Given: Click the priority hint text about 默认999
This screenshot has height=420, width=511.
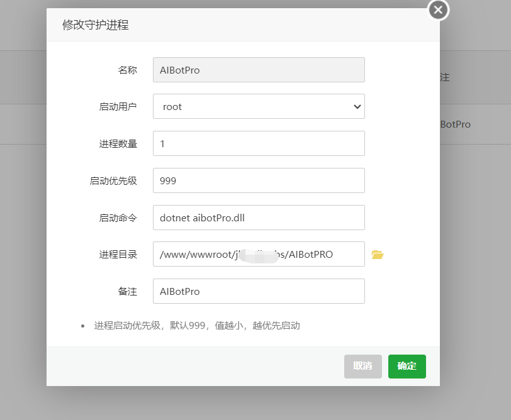Looking at the screenshot, I should point(197,326).
